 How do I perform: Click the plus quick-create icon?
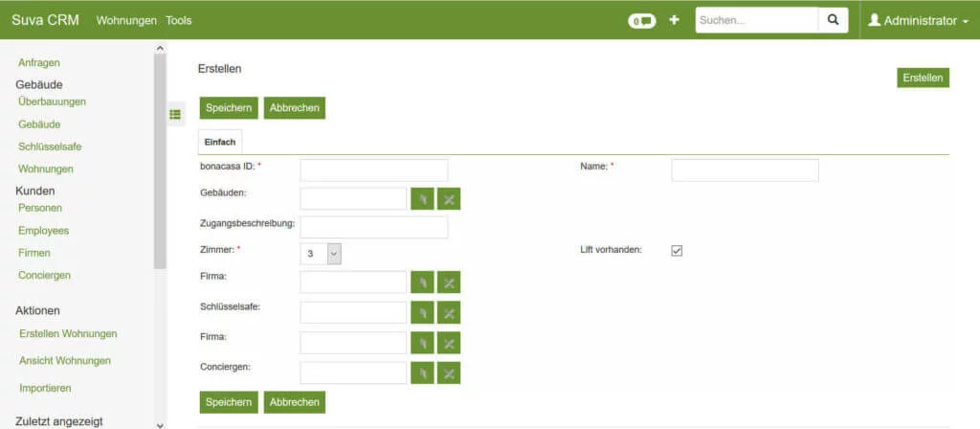(674, 20)
